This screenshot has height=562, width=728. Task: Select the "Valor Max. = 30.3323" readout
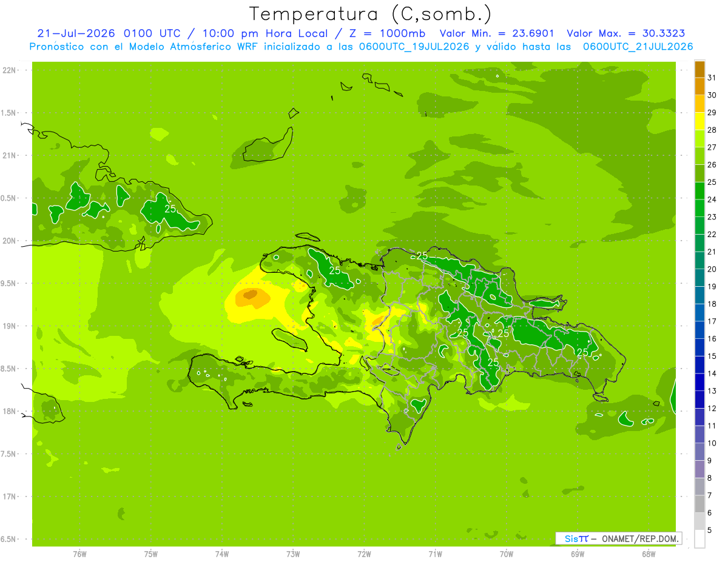pyautogui.click(x=626, y=33)
